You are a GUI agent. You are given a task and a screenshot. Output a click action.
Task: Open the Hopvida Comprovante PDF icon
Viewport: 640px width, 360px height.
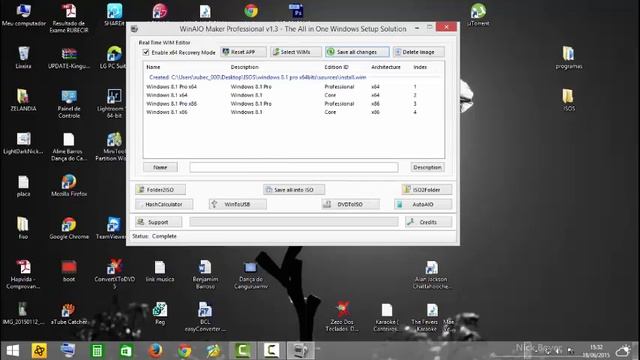point(23,274)
